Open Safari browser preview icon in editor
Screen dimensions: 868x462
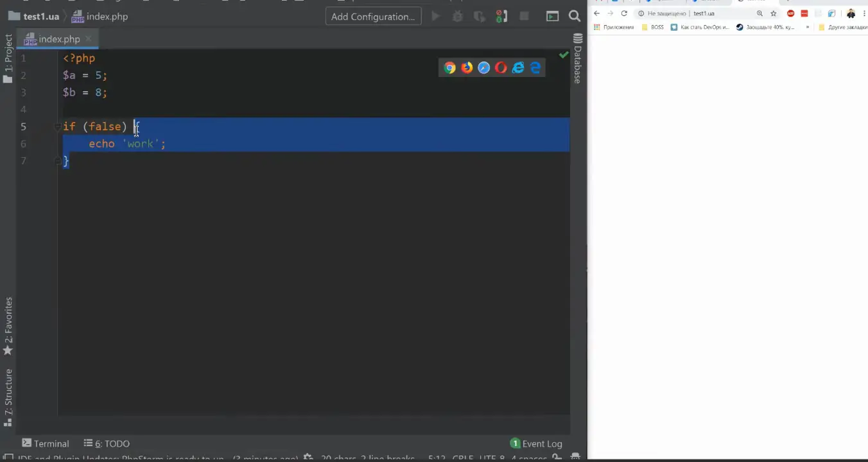click(x=484, y=68)
